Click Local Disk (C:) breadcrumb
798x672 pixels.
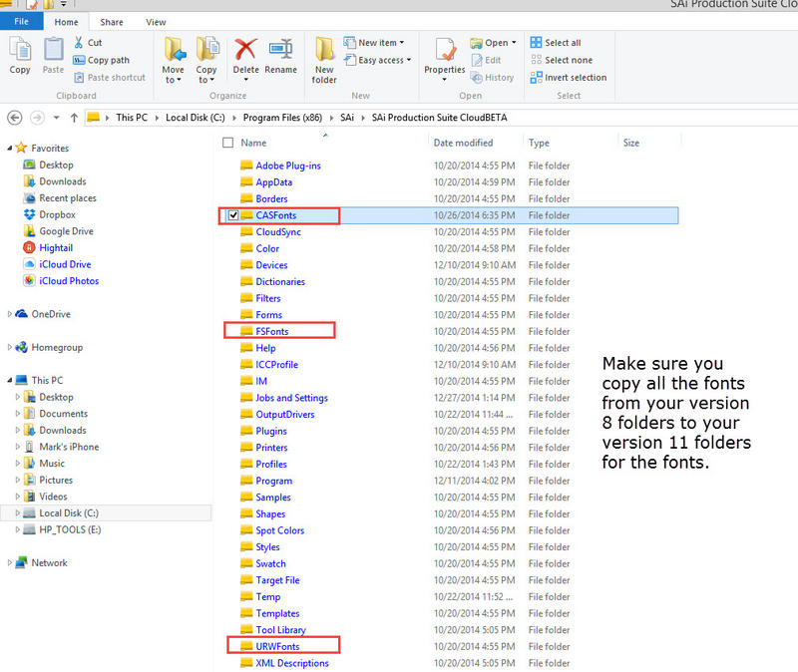(196, 118)
